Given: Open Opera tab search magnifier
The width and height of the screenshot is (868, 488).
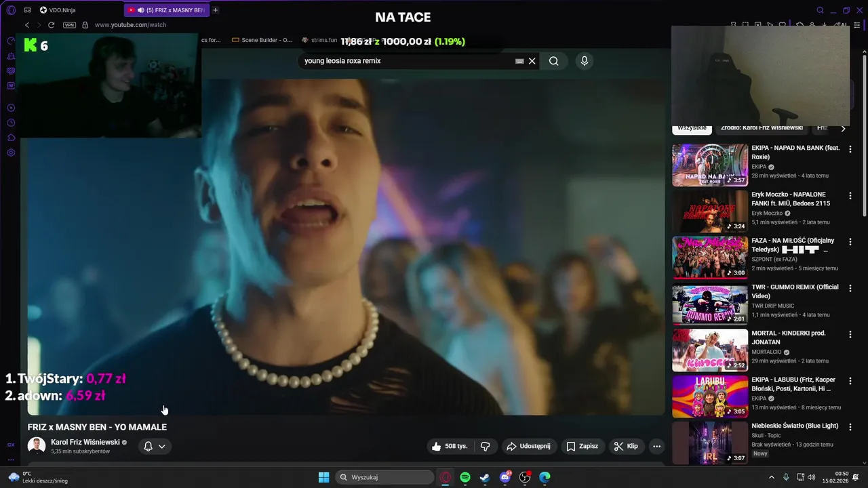Looking at the screenshot, I should 820,10.
